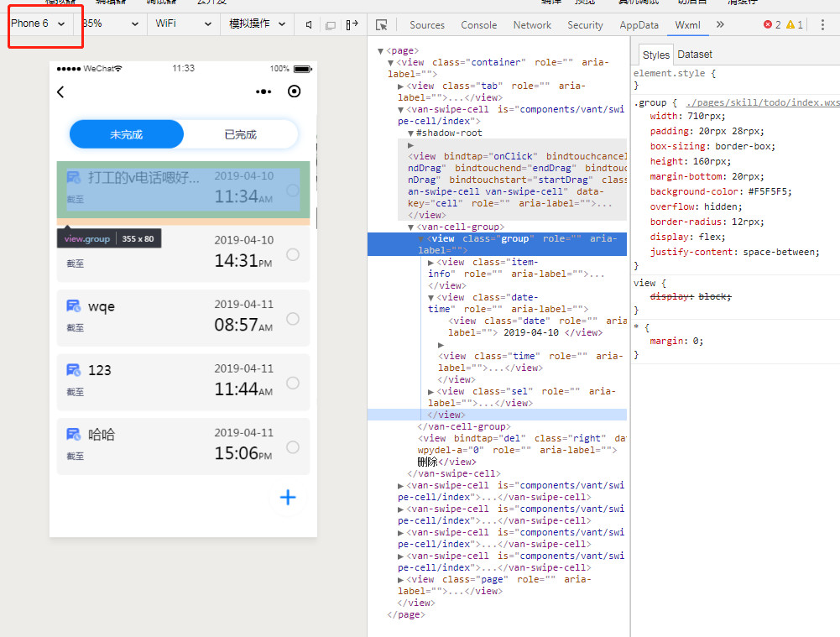Click the element inspector picker icon

[382, 25]
